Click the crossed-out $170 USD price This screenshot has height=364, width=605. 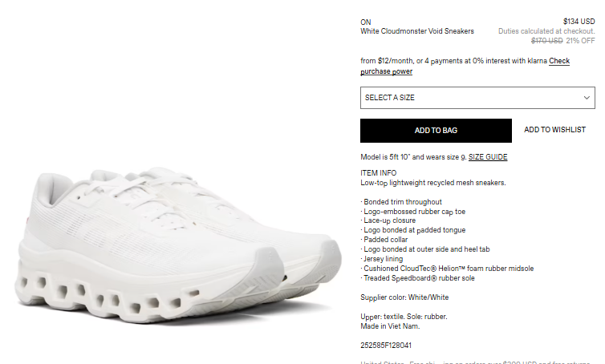tap(546, 41)
